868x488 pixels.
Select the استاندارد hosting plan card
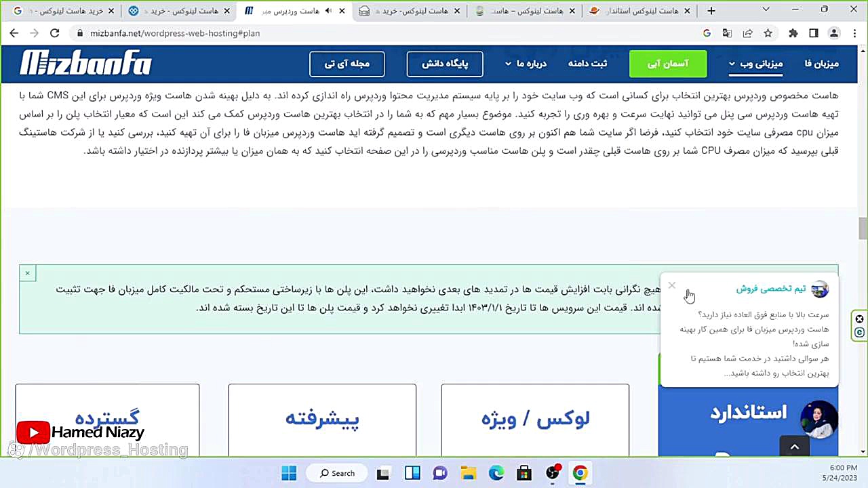pyautogui.click(x=748, y=420)
